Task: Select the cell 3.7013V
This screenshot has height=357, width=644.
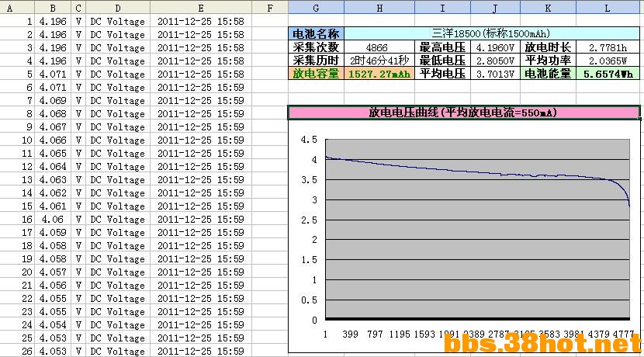Action: pos(495,74)
